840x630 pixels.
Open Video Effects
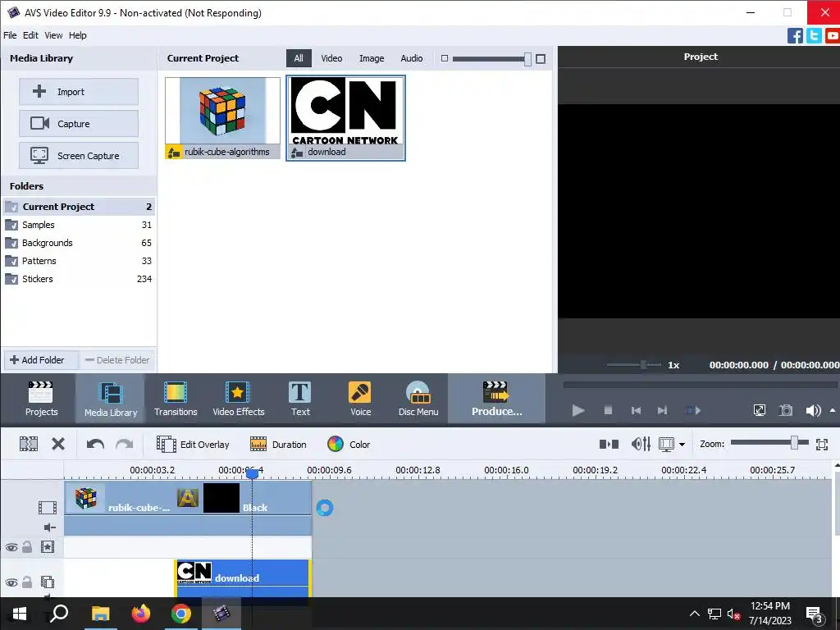coord(239,399)
